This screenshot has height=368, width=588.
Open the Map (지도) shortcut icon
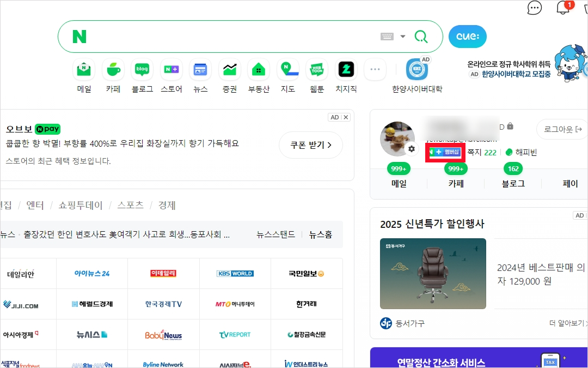[288, 69]
